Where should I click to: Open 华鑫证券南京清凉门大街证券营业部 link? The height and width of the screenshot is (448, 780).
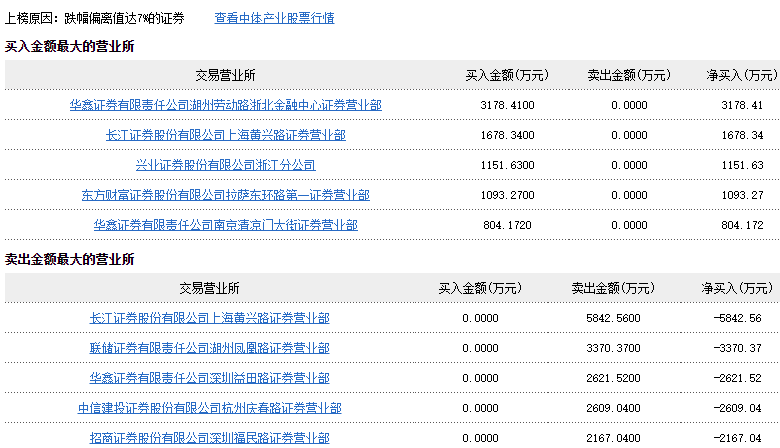pyautogui.click(x=226, y=225)
